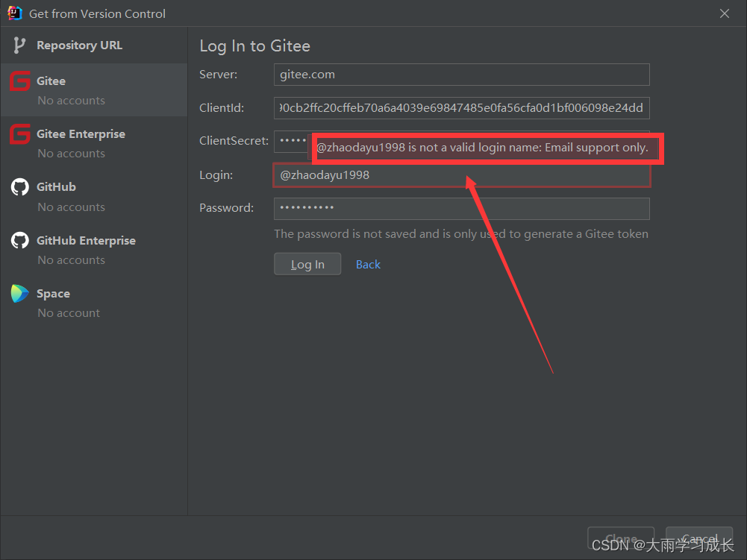Select the Space icon in the sidebar
Viewport: 747px width, 560px height.
[x=21, y=294]
